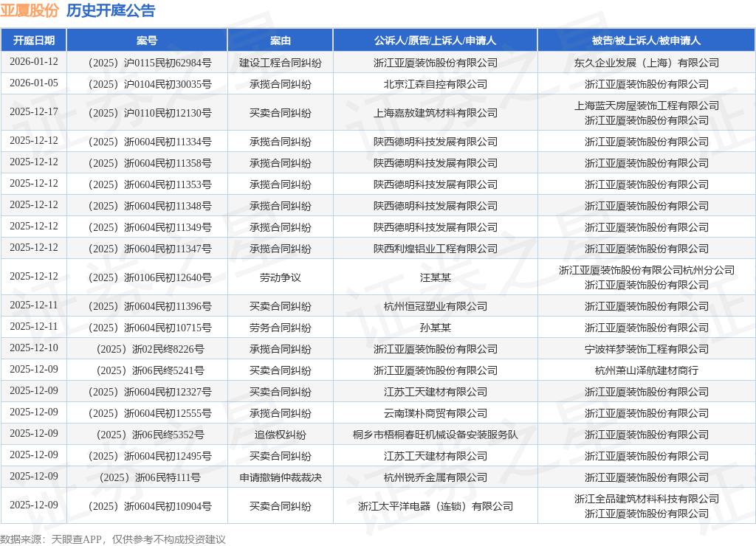The width and height of the screenshot is (756, 546).
Task: Click the 申请撤销仲裁裁决 cell
Action: pos(280,477)
